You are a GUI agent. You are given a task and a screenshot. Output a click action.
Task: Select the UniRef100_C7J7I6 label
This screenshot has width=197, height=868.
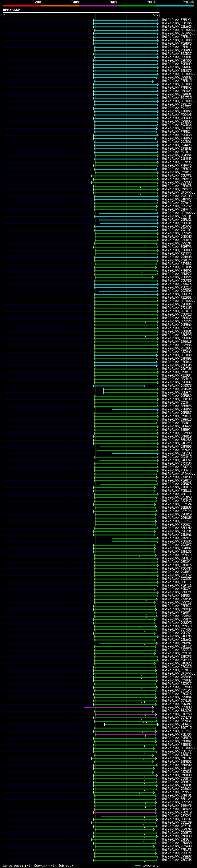(x=176, y=467)
